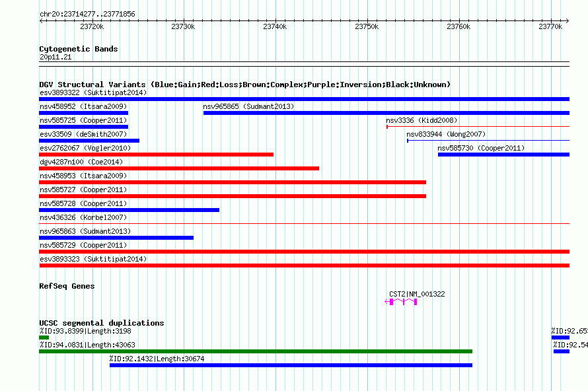Viewport: 588px width, 391px height.
Task: Click nsv436326 (Korbel2007) variant label
Action: pos(83,217)
